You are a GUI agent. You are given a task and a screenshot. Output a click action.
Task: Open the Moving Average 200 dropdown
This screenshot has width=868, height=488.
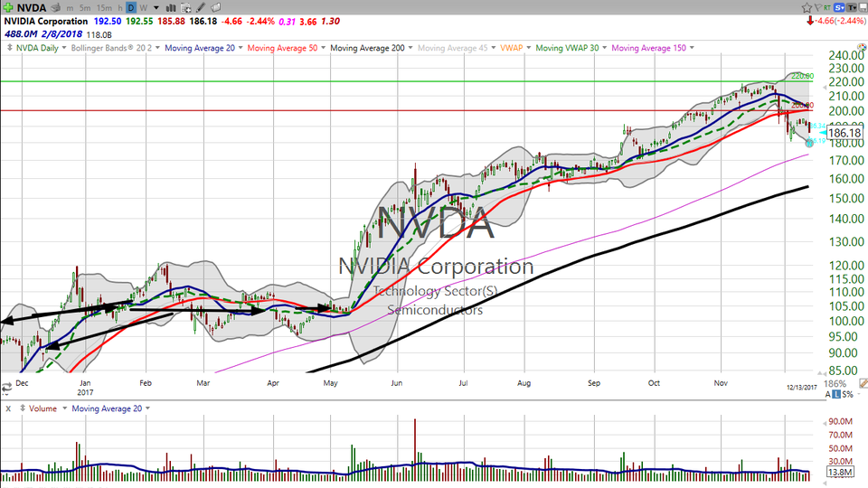(410, 48)
